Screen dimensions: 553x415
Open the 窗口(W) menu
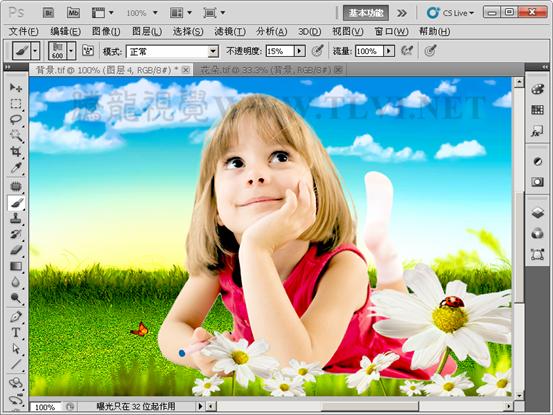click(x=391, y=31)
